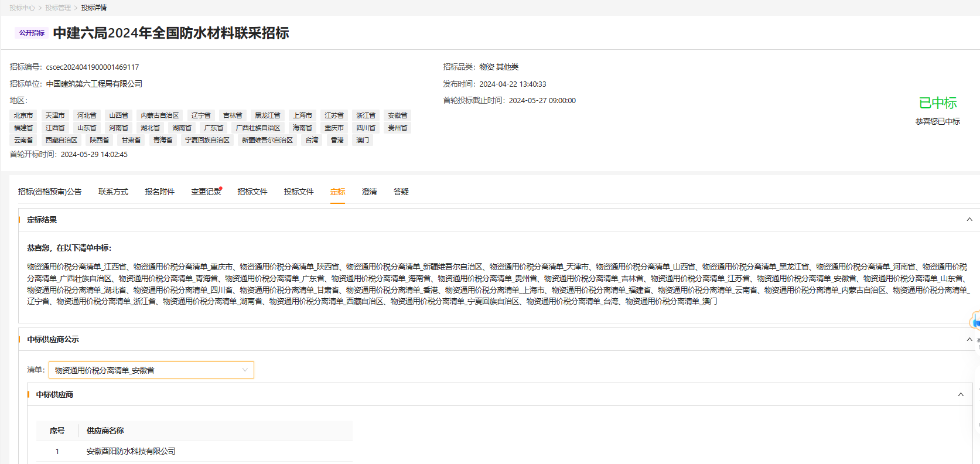
Task: Click the 安徽省 region tag
Action: [x=398, y=115]
